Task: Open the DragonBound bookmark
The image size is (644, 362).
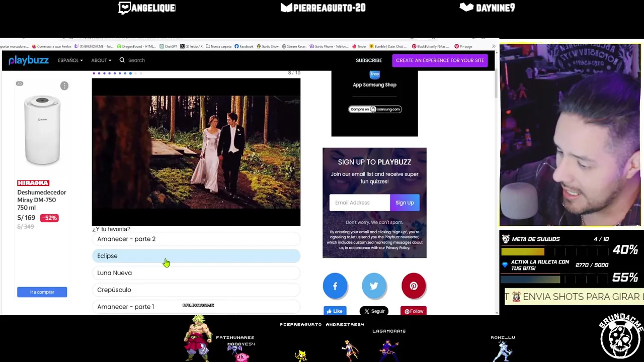Action: tap(136, 46)
